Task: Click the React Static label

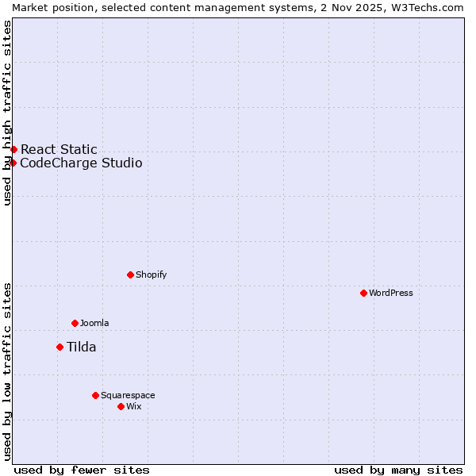Action: tap(59, 149)
